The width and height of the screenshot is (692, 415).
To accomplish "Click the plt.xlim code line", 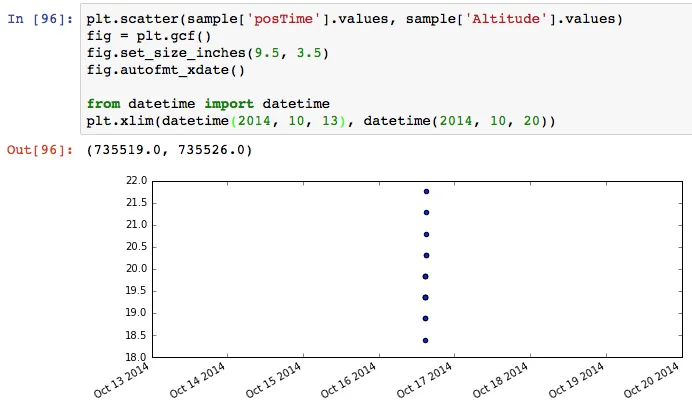I will (321, 121).
